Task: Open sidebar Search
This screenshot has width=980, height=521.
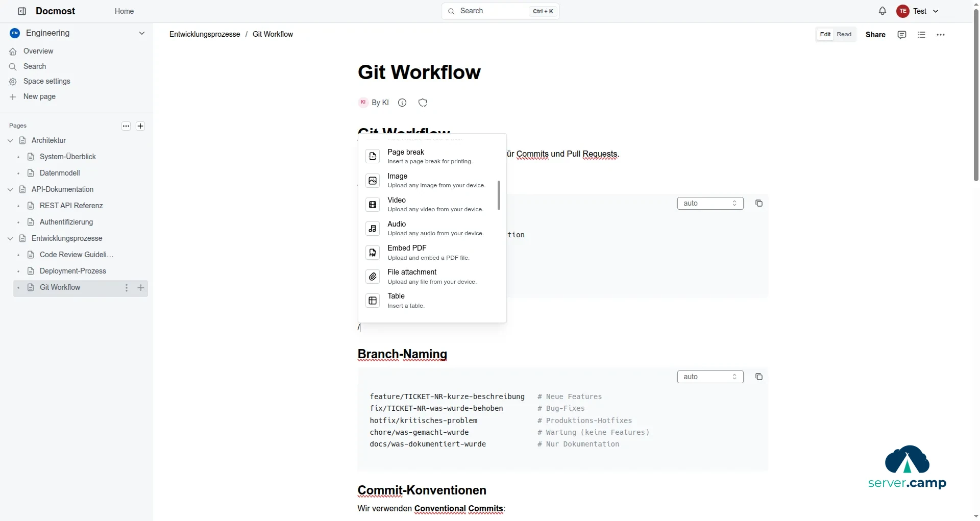Action: [35, 66]
